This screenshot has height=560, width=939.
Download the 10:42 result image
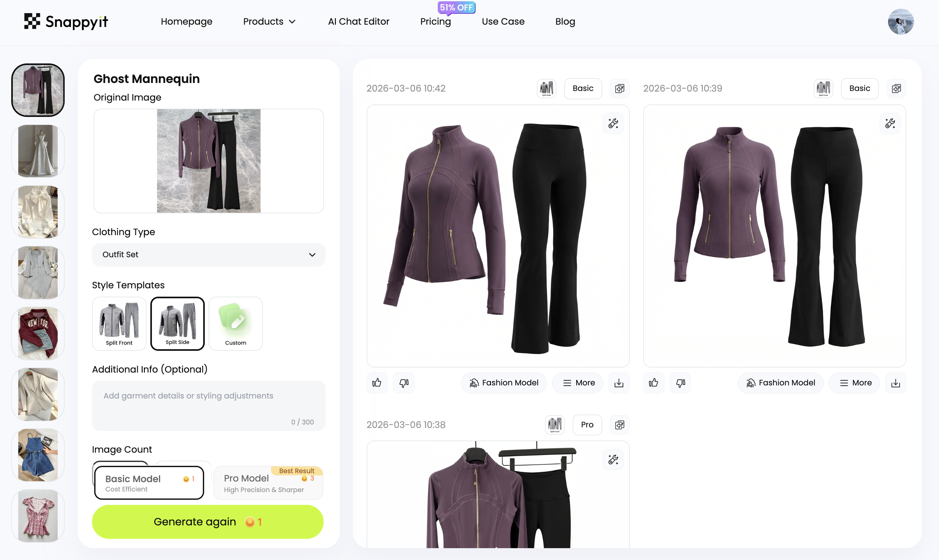coord(619,383)
